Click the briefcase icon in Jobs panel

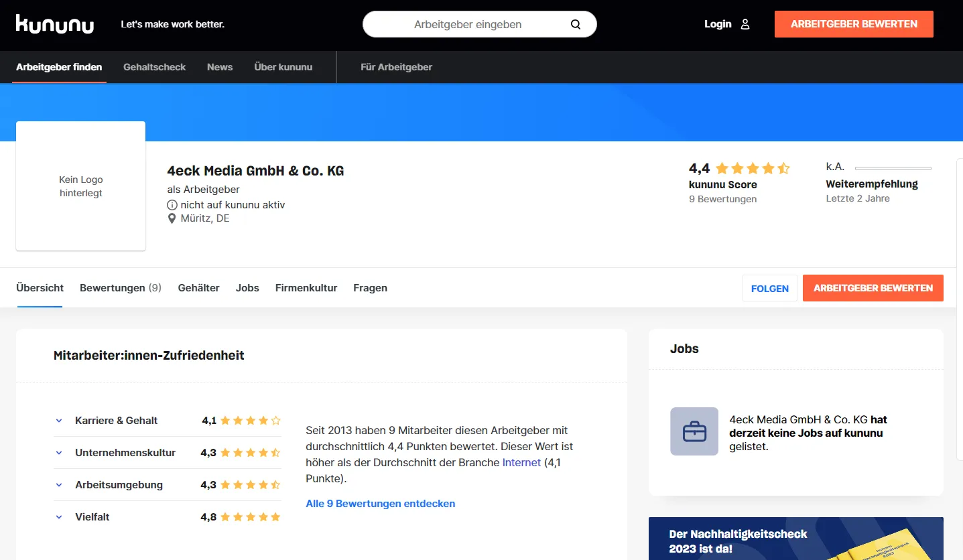[694, 431]
